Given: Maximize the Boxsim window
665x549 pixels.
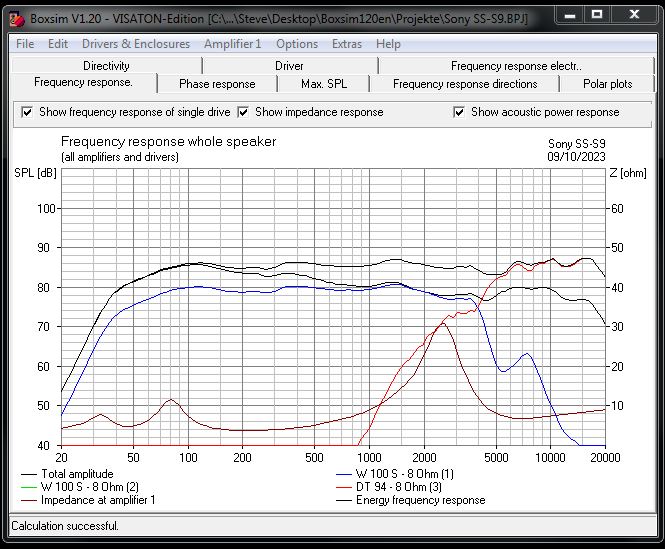Looking at the screenshot, I should coord(597,15).
